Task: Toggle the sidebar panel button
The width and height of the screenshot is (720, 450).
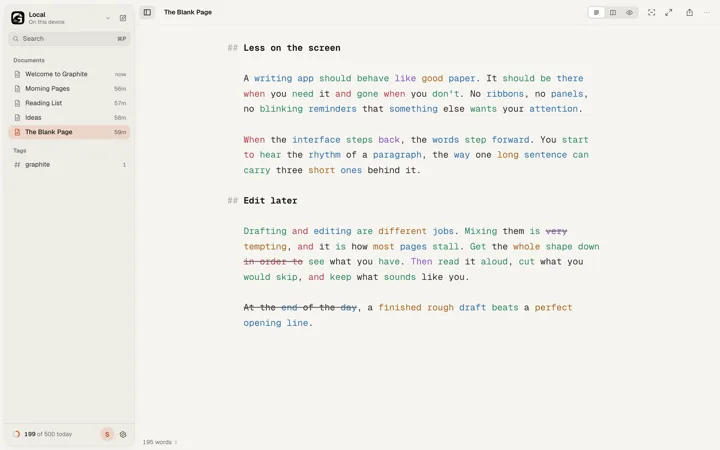Action: [x=147, y=12]
